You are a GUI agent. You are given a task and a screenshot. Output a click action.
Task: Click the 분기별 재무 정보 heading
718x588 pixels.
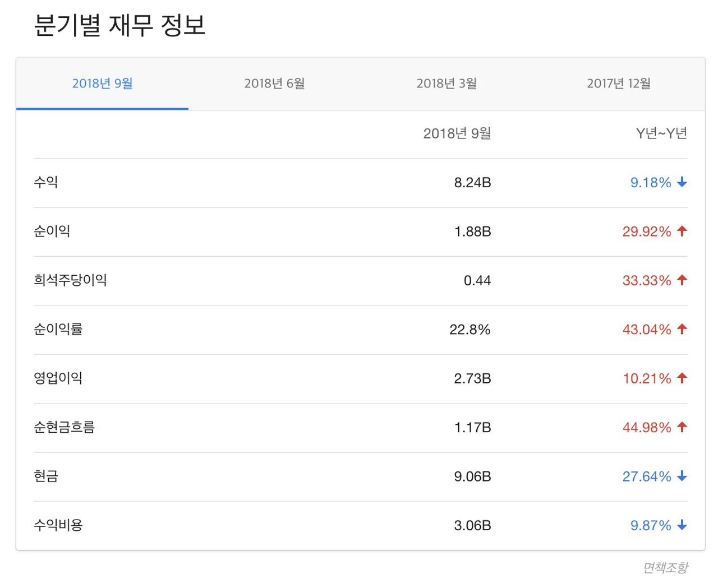pos(119,25)
